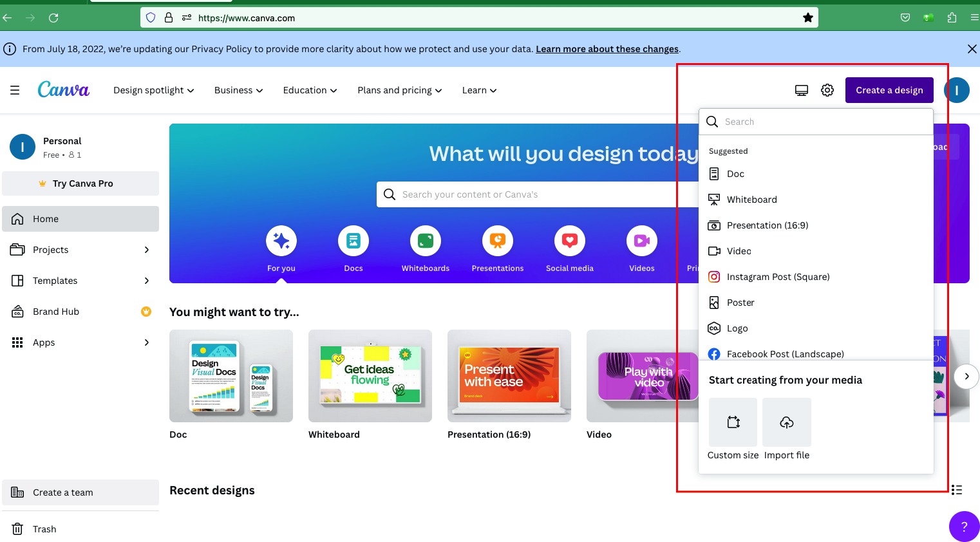
Task: Open Learn more about these changes link
Action: (x=607, y=49)
